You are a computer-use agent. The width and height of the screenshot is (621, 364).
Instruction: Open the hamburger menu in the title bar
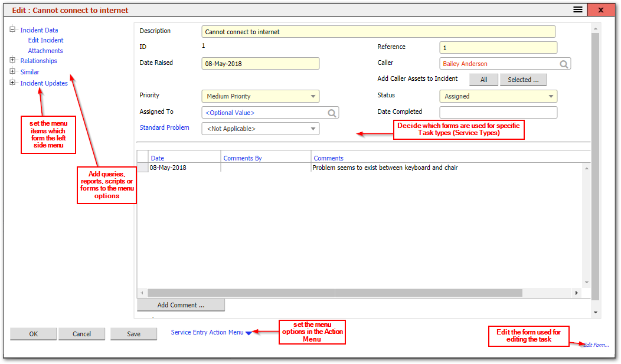pos(577,9)
